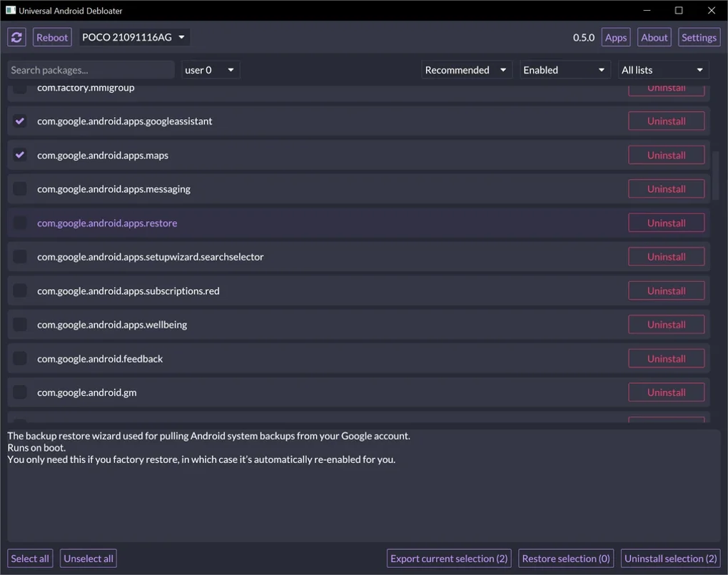This screenshot has width=728, height=575.
Task: Click the package list vertical scrollbar
Action: click(717, 173)
